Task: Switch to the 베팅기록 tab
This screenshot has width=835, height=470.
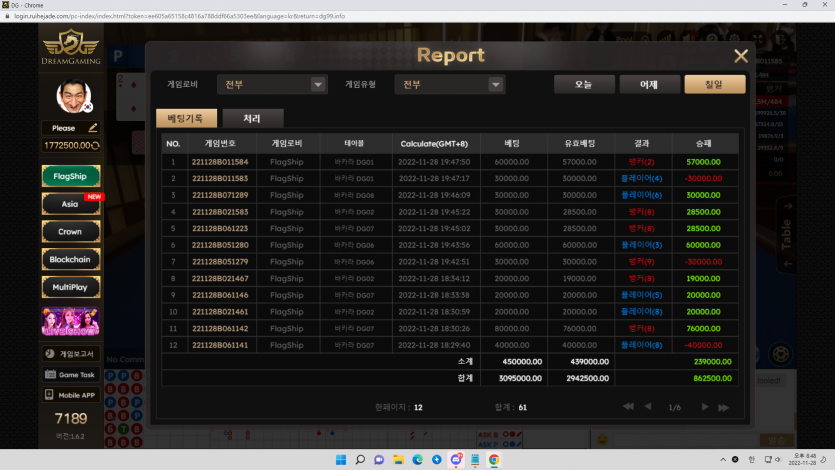Action: [x=186, y=118]
